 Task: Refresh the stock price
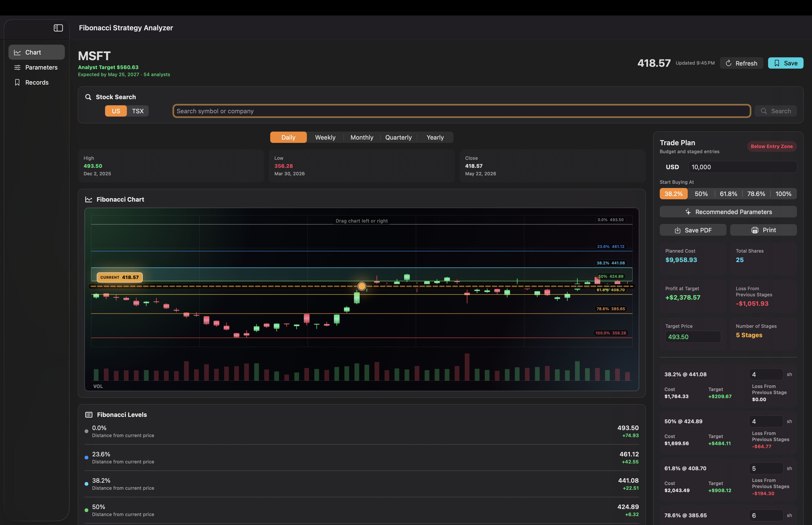741,63
